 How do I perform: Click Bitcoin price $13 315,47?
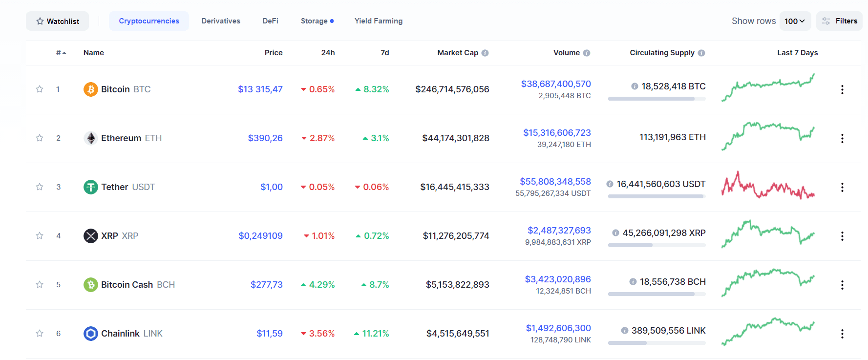pyautogui.click(x=260, y=89)
